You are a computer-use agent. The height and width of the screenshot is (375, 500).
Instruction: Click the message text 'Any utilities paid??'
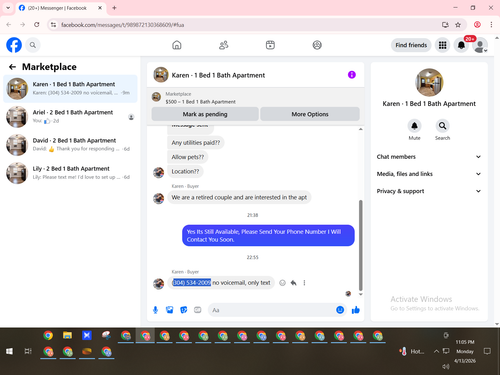196,143
